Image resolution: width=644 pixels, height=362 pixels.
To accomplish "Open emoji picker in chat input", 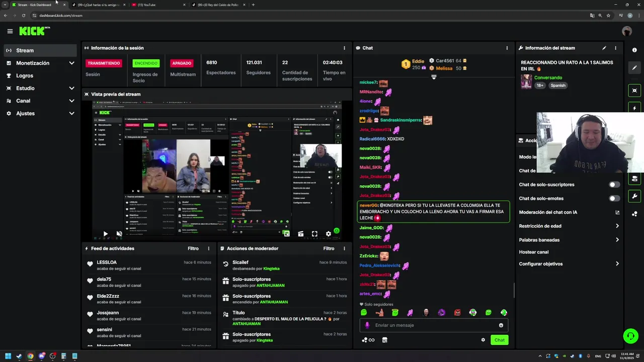I will pos(501,325).
